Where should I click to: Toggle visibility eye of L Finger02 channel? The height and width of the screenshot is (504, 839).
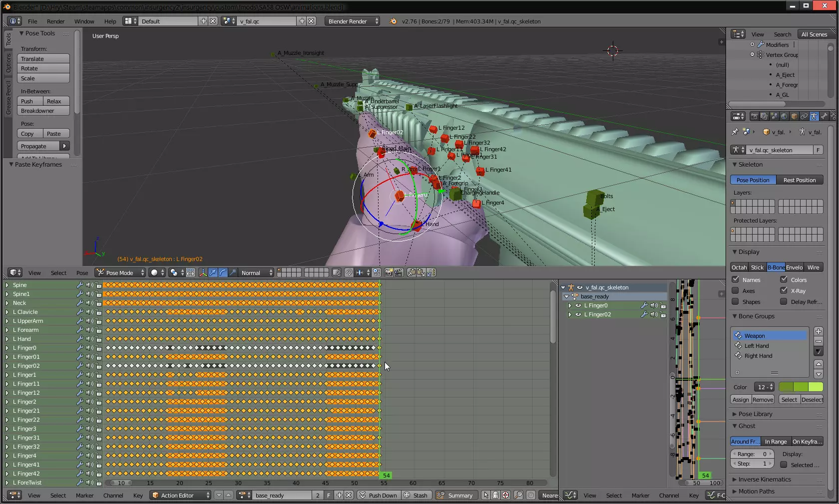[578, 315]
